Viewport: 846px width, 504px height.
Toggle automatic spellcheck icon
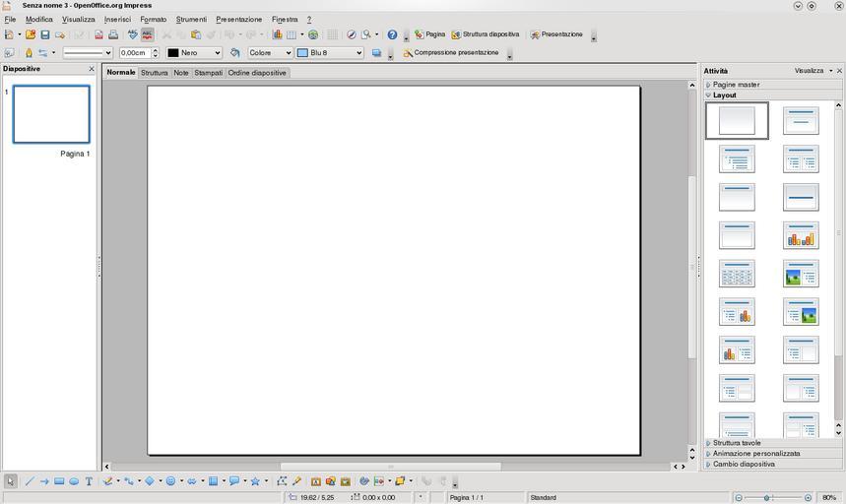click(147, 34)
